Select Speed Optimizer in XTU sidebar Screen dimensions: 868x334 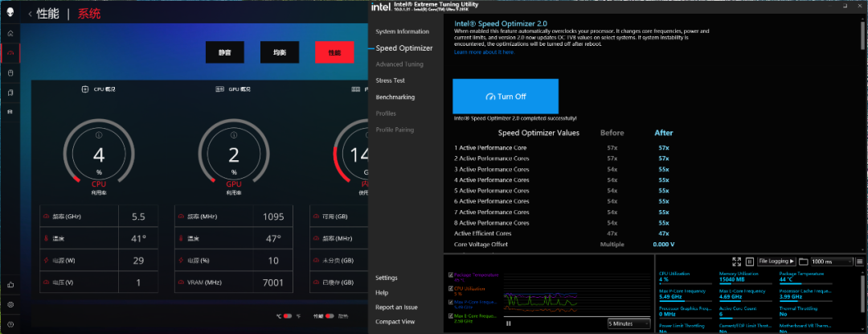coord(404,48)
